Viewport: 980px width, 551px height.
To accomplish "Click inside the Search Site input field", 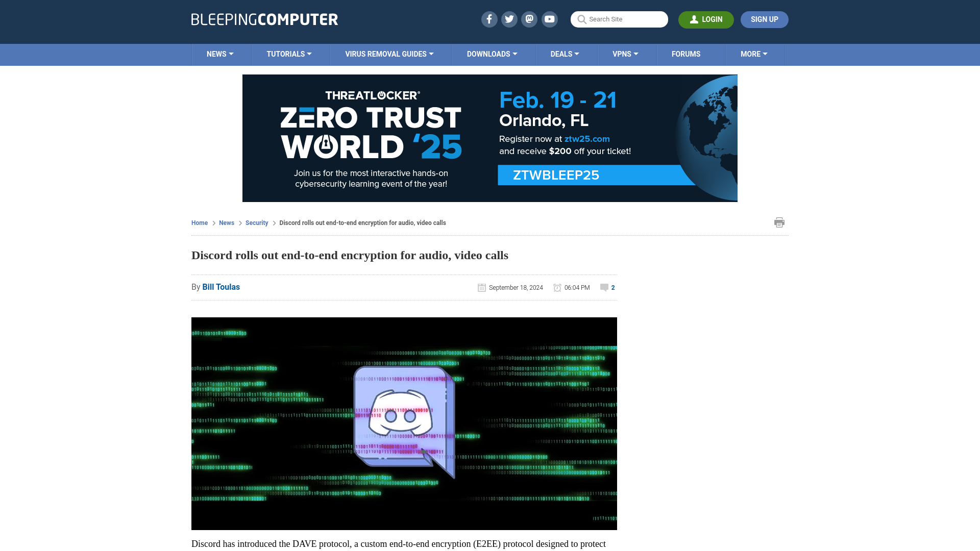I will 619,19.
